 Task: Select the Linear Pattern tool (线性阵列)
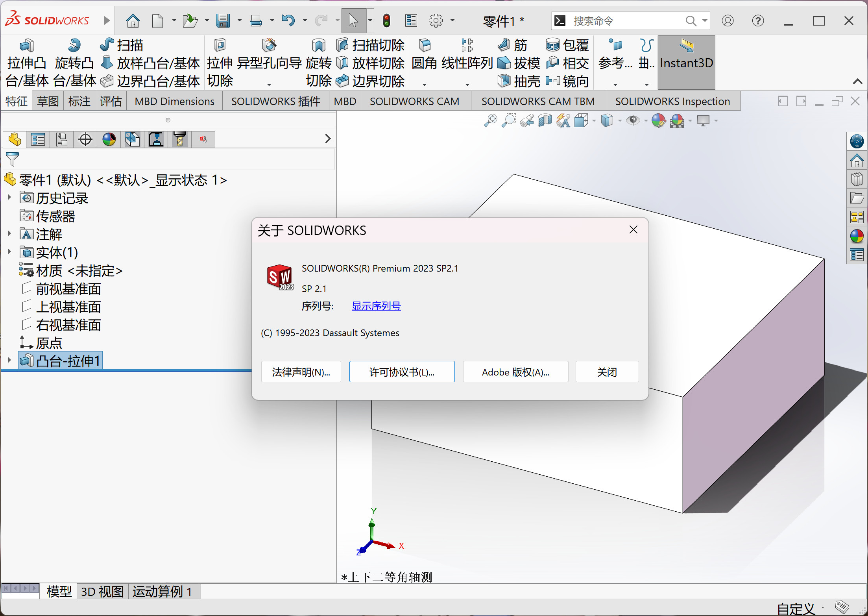pos(467,54)
